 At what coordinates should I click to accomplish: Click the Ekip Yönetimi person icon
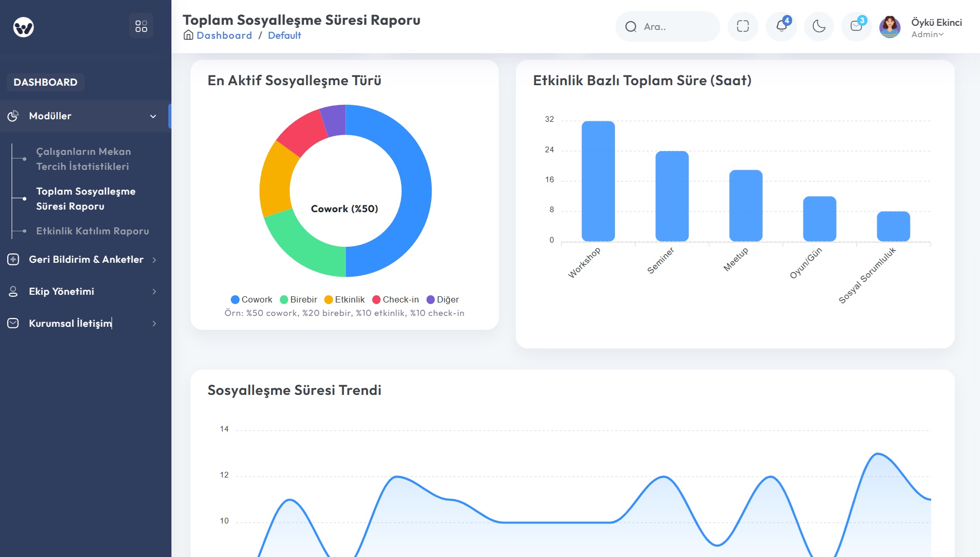[13, 292]
